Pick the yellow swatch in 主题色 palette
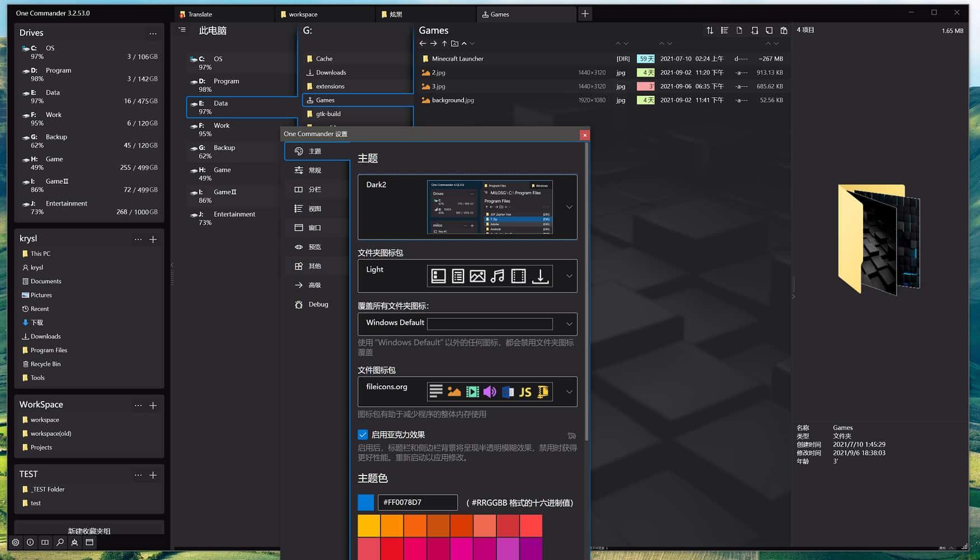 (368, 525)
